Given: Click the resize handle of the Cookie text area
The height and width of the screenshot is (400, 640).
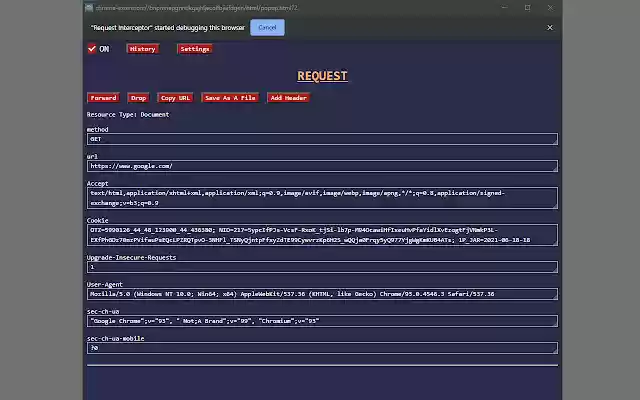Looking at the screenshot, I should [555, 243].
